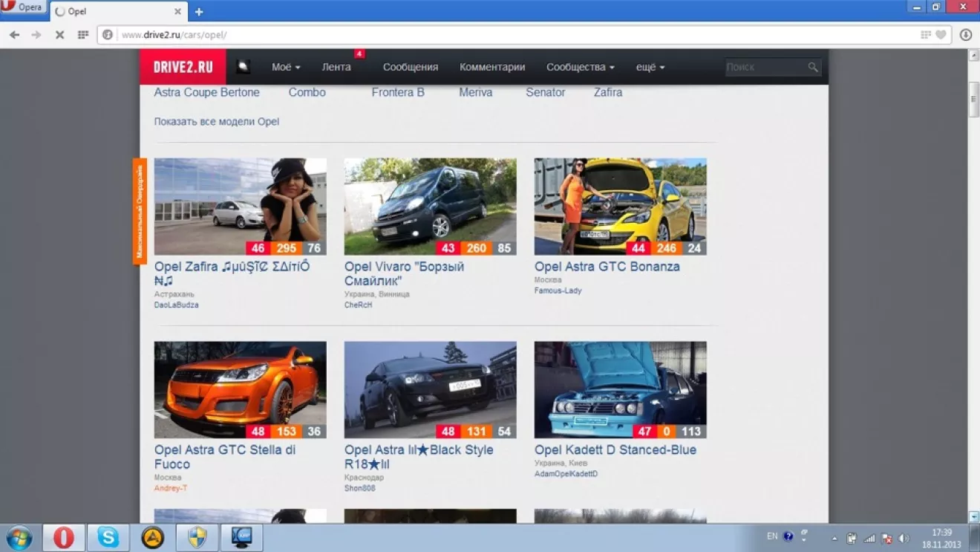
Task: Click the Opera menu button
Action: [x=23, y=7]
